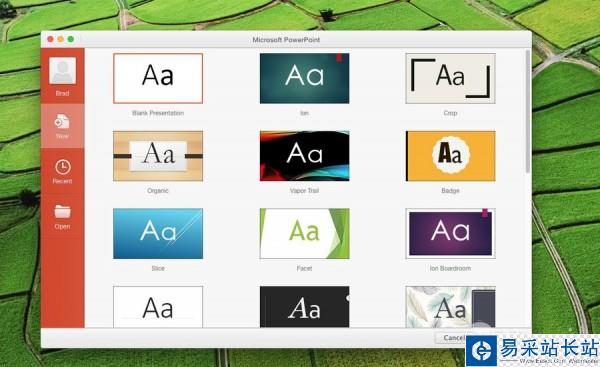Click the template gallery vertical scrollbar
This screenshot has height=367, width=600.
(x=528, y=111)
